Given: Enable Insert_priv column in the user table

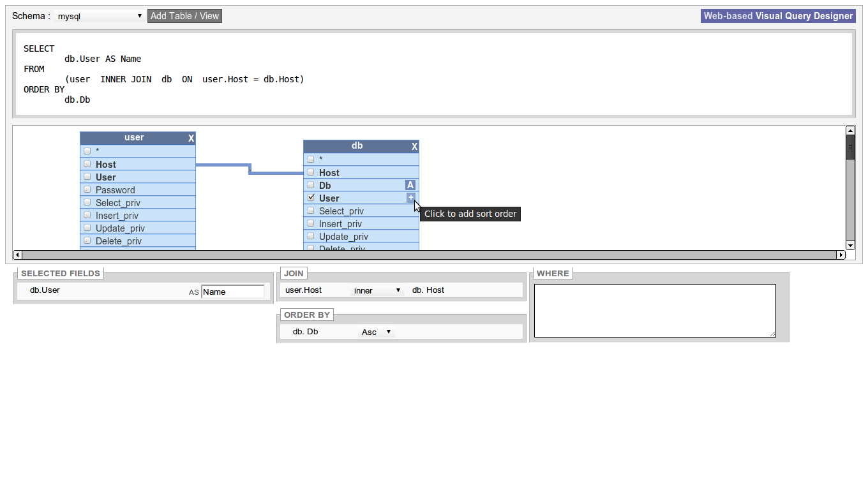Looking at the screenshot, I should [87, 215].
